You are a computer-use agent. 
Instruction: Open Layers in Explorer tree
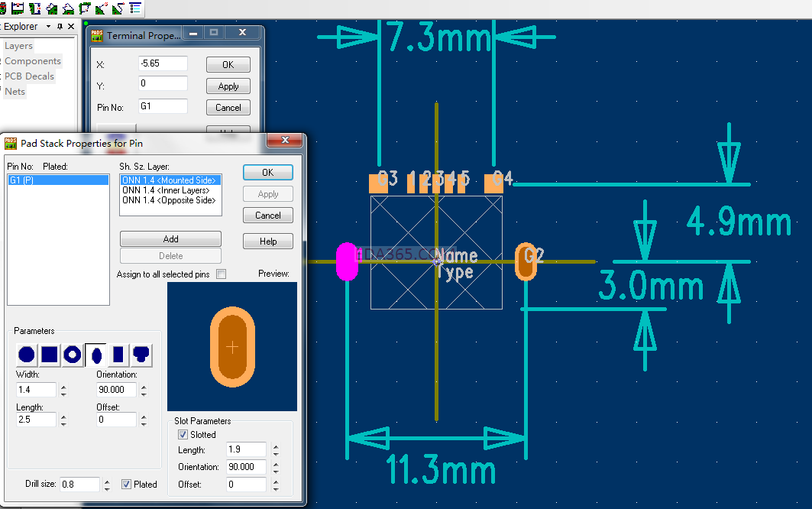point(18,46)
